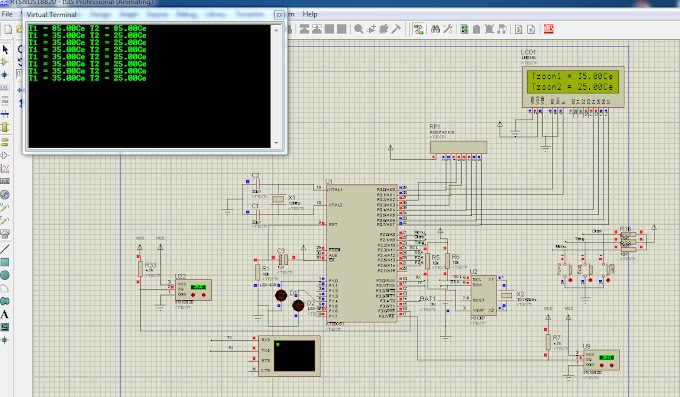Click the Make device icon

(x=371, y=29)
